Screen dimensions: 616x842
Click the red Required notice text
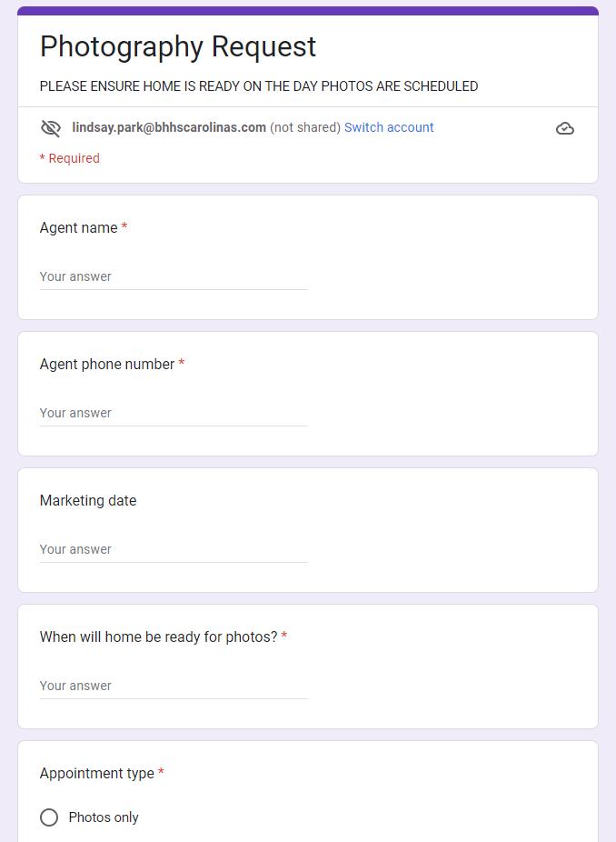[70, 158]
